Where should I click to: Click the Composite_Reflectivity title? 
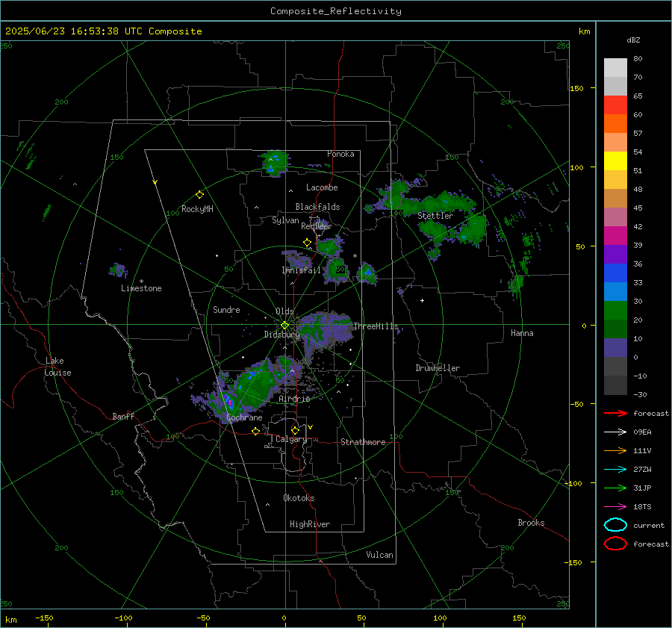tap(335, 11)
